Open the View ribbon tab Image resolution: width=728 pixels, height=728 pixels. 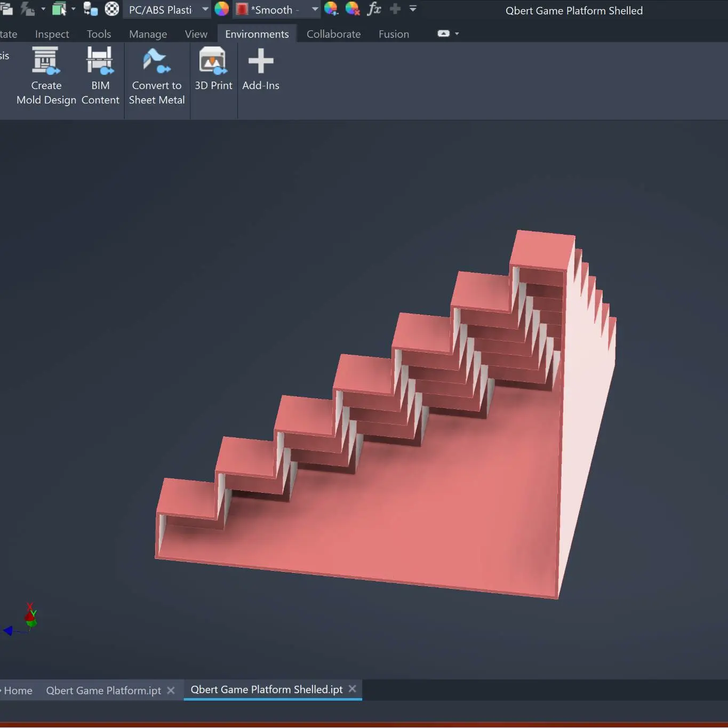pyautogui.click(x=196, y=34)
